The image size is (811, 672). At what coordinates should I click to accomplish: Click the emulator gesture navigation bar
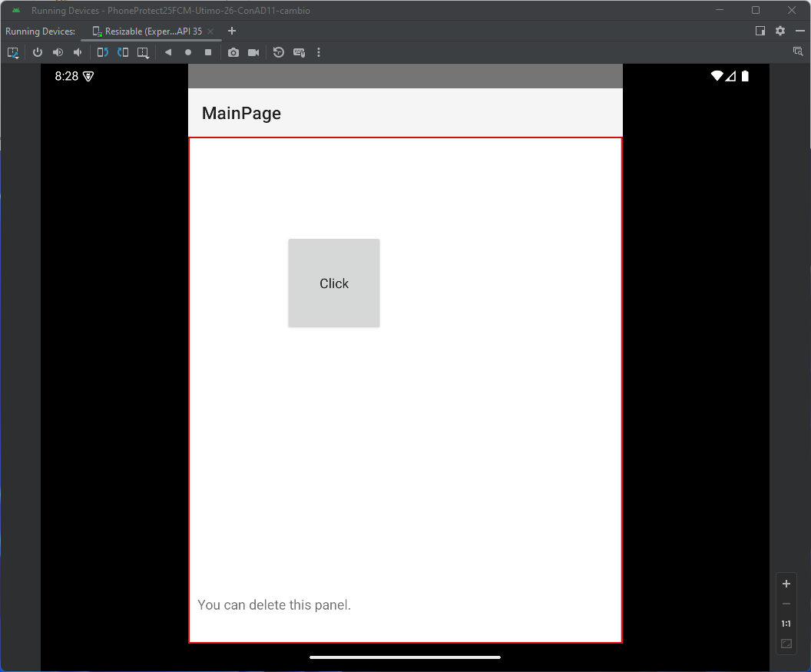click(405, 657)
